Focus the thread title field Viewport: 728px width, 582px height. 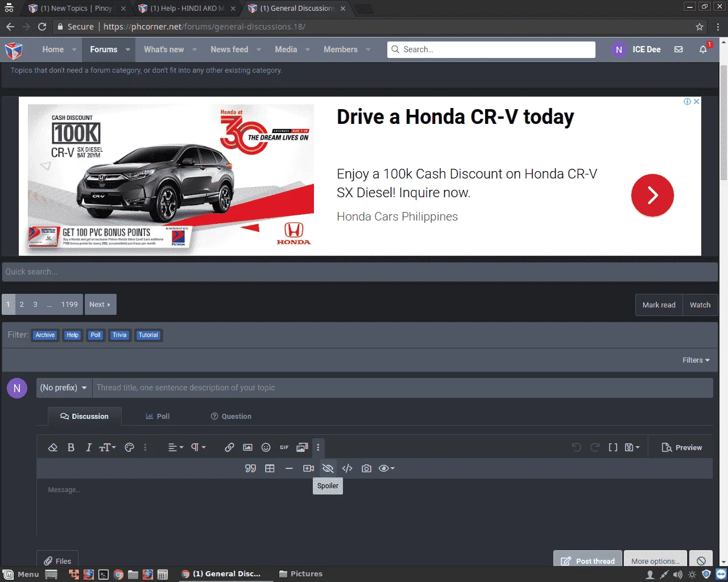(x=402, y=388)
